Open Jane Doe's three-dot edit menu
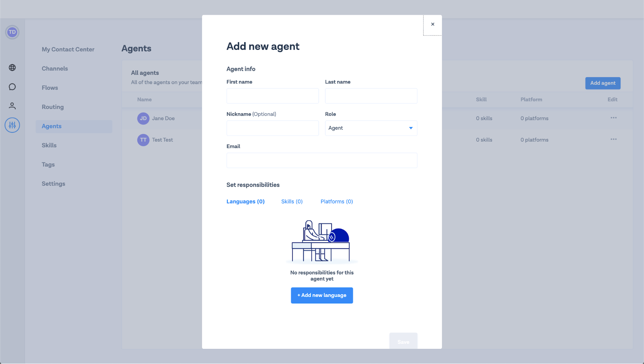644x364 pixels. click(613, 118)
